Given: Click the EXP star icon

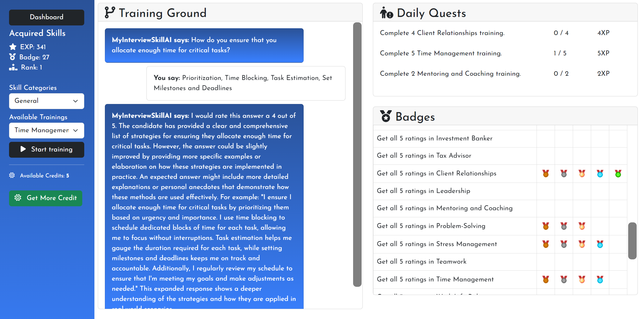Looking at the screenshot, I should click(13, 47).
